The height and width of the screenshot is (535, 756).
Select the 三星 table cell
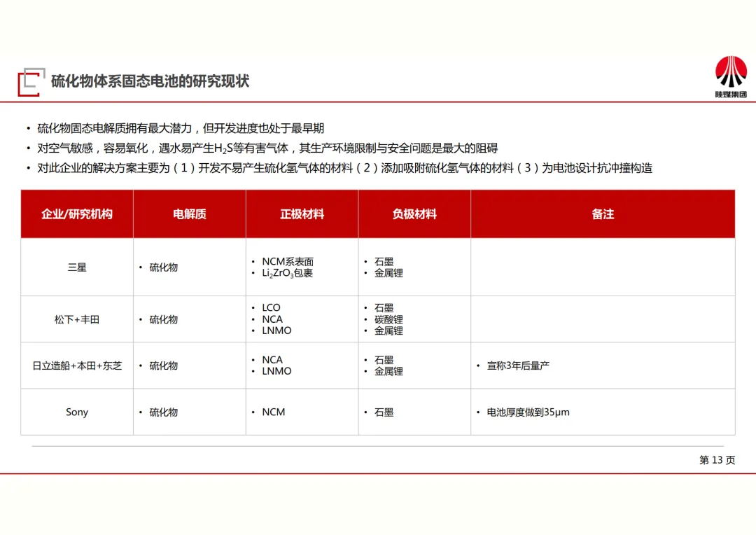(x=77, y=267)
